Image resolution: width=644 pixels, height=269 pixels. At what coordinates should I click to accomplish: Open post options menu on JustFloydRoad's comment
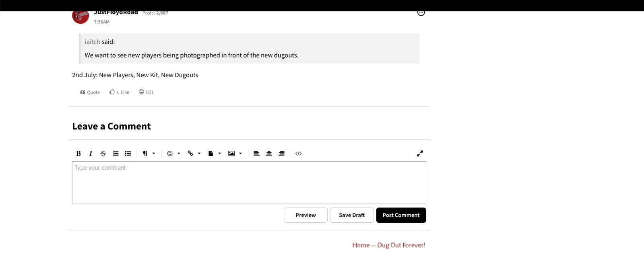(421, 13)
